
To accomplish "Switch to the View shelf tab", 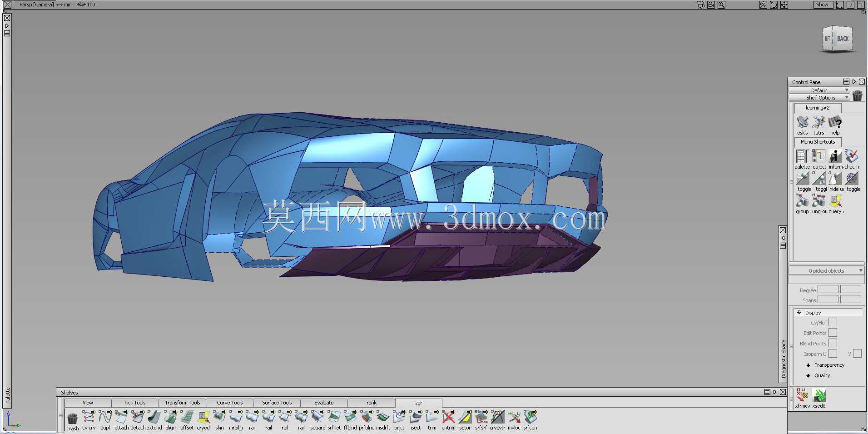I will [88, 403].
